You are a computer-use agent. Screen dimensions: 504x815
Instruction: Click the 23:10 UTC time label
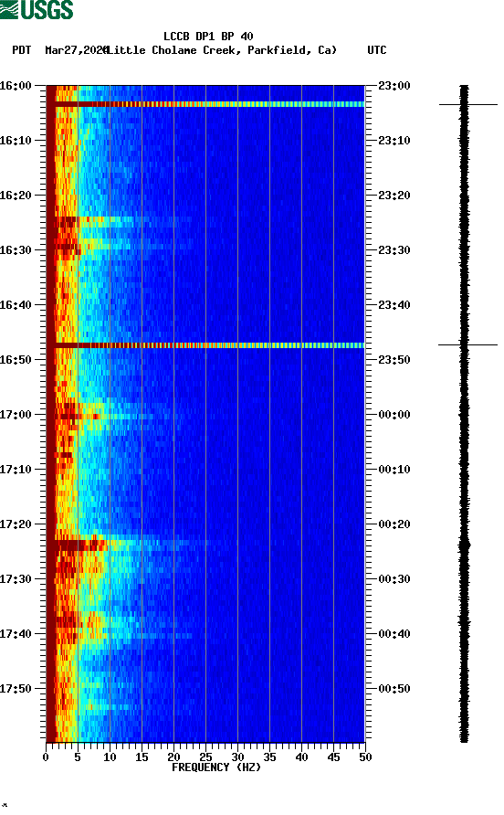[394, 141]
